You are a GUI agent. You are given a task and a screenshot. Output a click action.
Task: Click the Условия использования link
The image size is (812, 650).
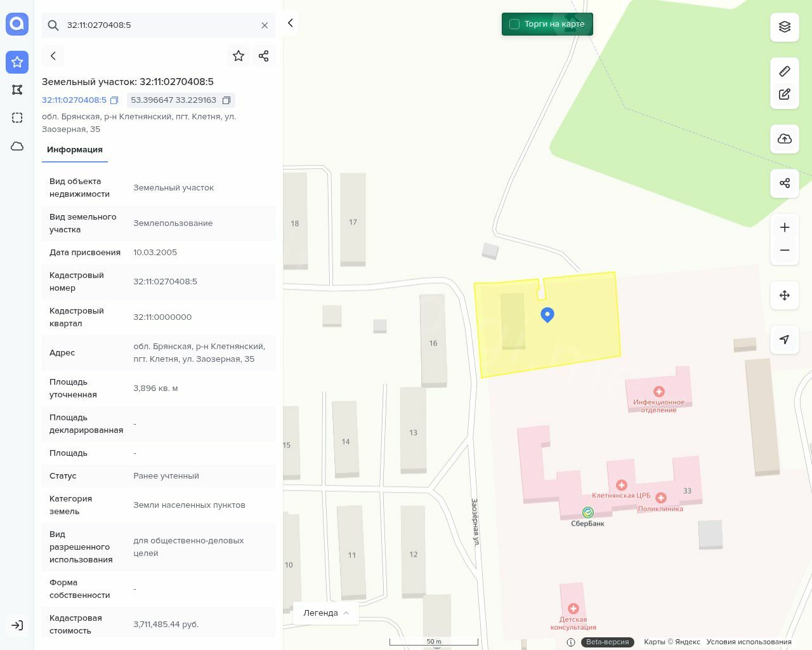point(749,642)
